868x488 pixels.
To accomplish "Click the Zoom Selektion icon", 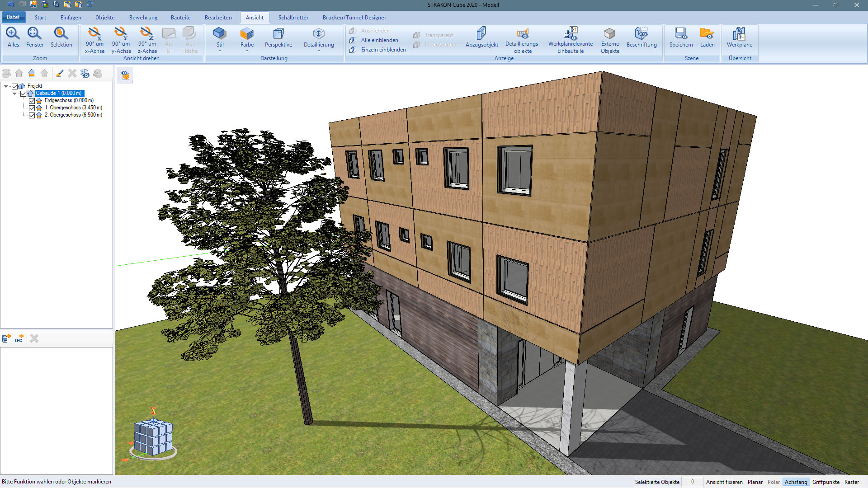I will coord(61,33).
